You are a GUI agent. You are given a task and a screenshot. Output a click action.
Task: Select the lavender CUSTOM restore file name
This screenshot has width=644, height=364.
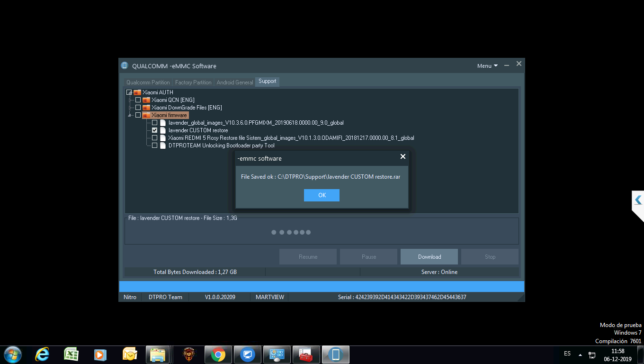(x=198, y=130)
